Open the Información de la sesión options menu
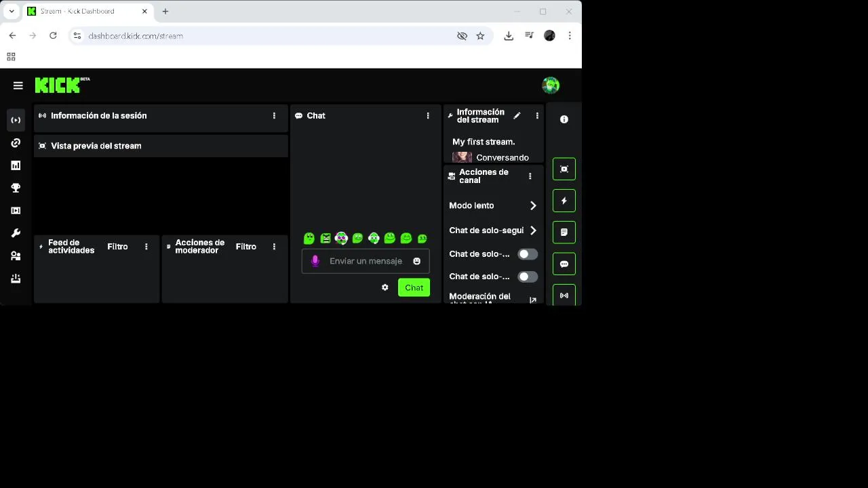Screen dimensions: 868x488 pos(274,116)
